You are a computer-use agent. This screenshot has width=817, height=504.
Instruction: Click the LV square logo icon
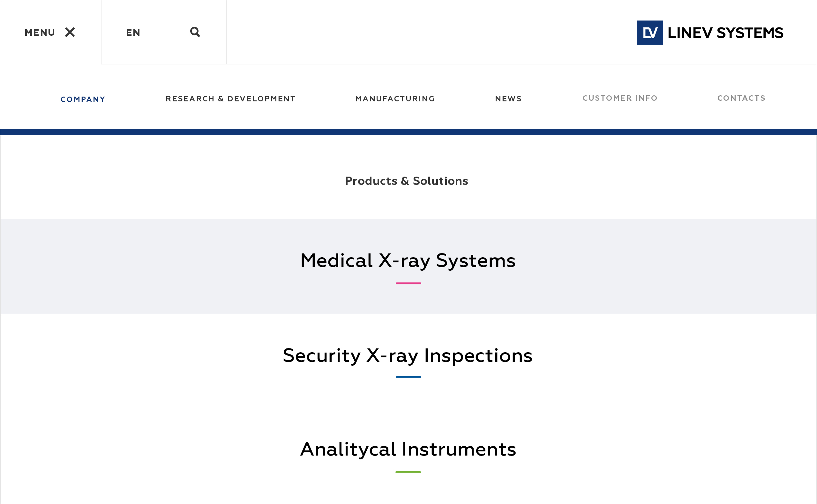click(649, 33)
